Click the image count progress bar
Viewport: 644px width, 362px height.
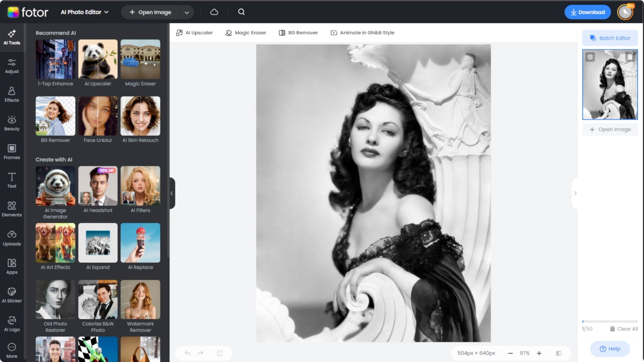(610, 321)
